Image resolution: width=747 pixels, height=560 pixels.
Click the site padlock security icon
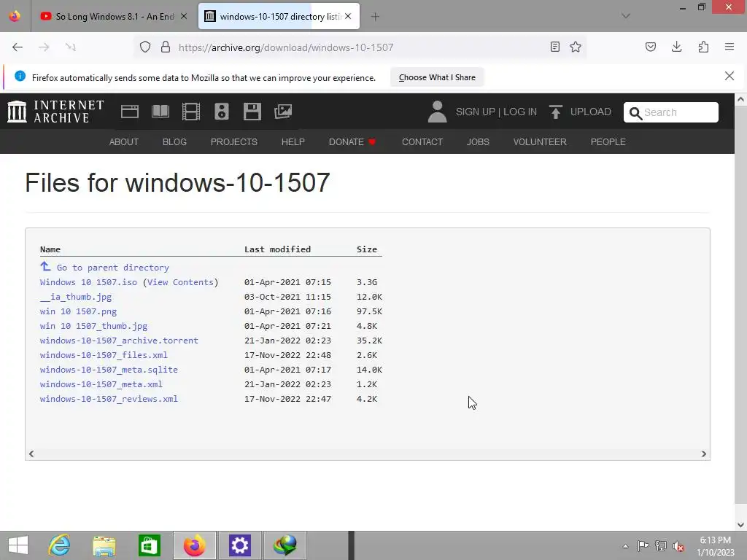click(x=166, y=47)
